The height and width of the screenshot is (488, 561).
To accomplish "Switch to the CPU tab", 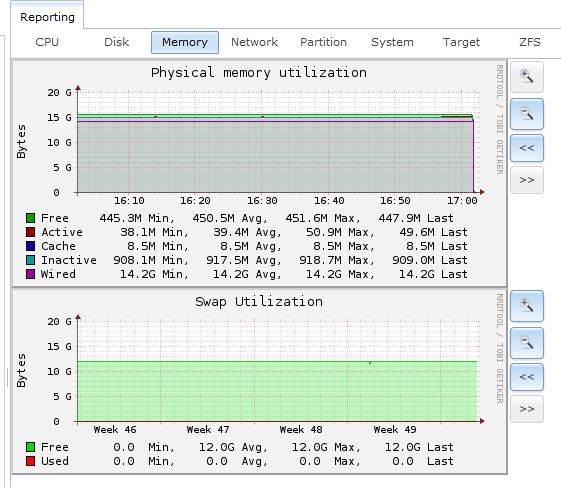I will [x=47, y=42].
